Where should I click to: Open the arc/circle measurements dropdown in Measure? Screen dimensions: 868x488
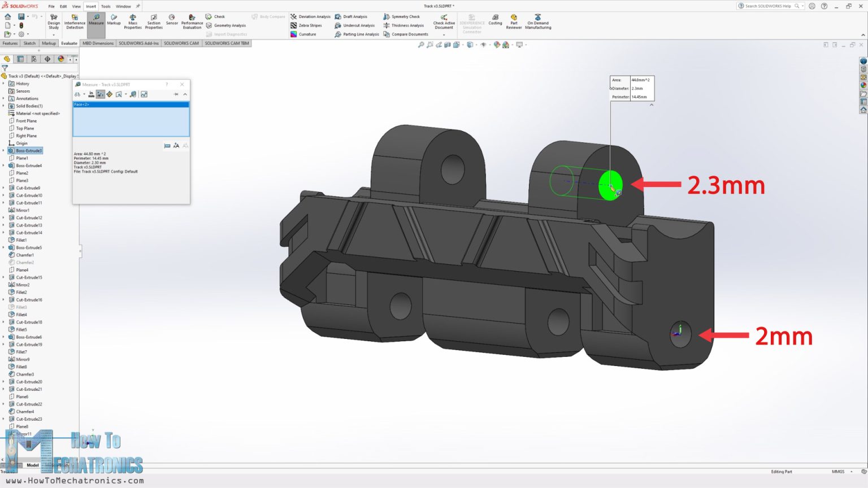coord(84,94)
